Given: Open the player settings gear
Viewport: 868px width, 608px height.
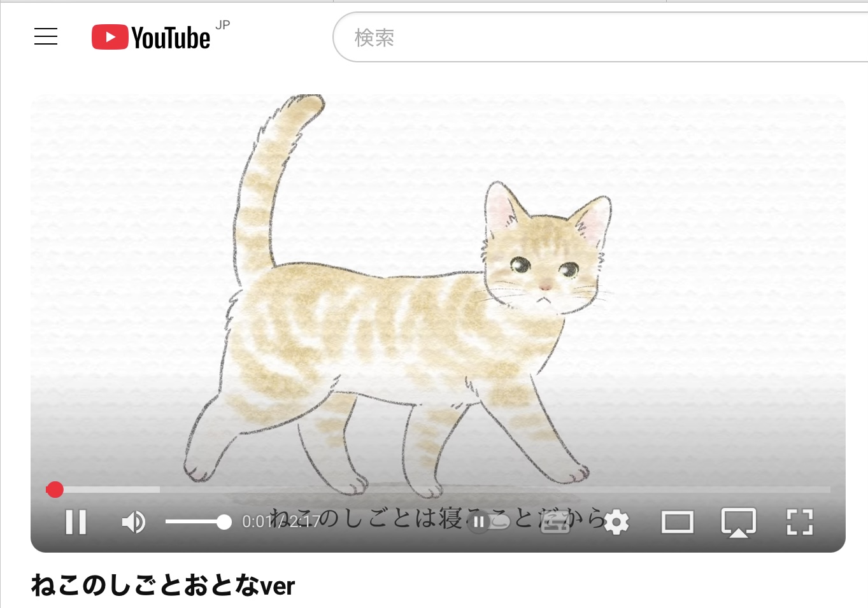Looking at the screenshot, I should coord(616,522).
